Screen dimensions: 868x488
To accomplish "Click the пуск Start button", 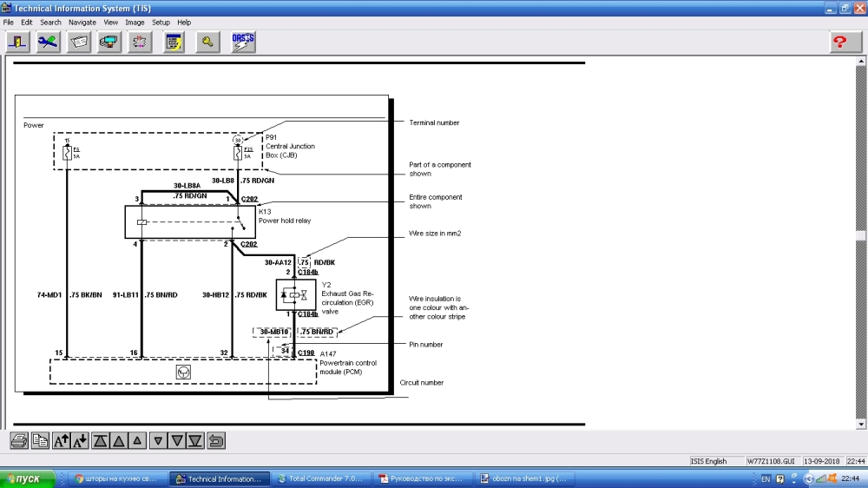I will click(x=26, y=478).
